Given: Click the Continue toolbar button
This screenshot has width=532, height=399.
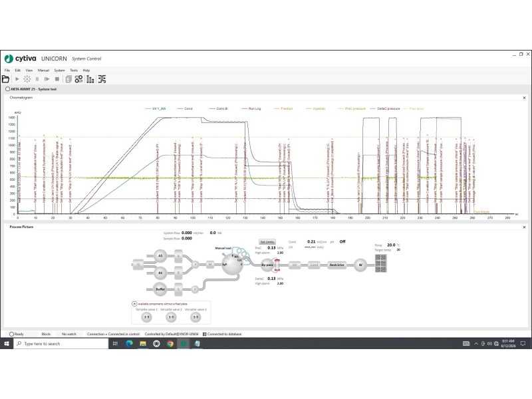Looking at the screenshot, I should (47, 79).
